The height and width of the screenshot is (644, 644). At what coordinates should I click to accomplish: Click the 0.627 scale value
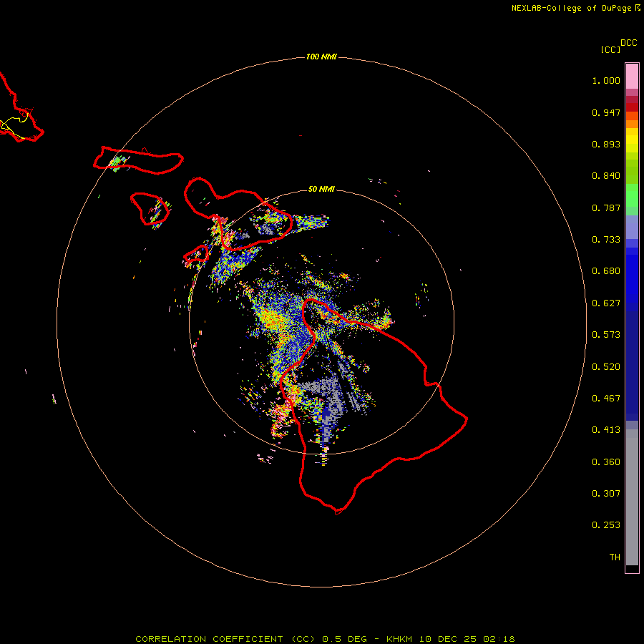(606, 303)
